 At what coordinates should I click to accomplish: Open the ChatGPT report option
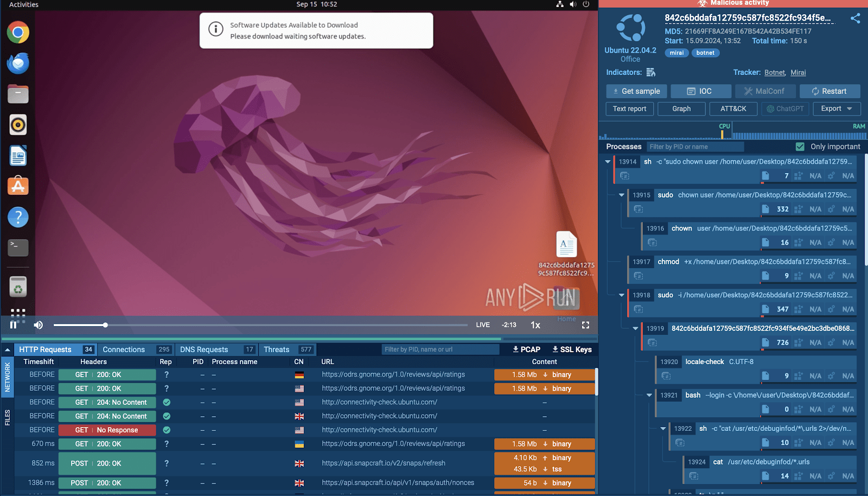[785, 109]
